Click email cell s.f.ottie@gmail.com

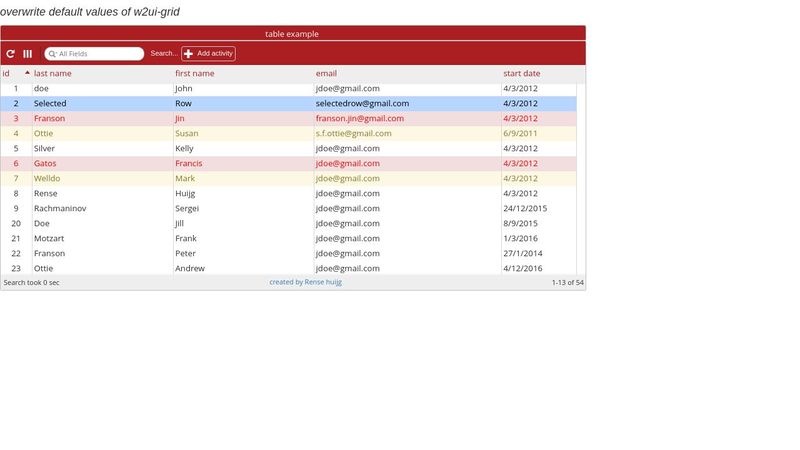[353, 133]
